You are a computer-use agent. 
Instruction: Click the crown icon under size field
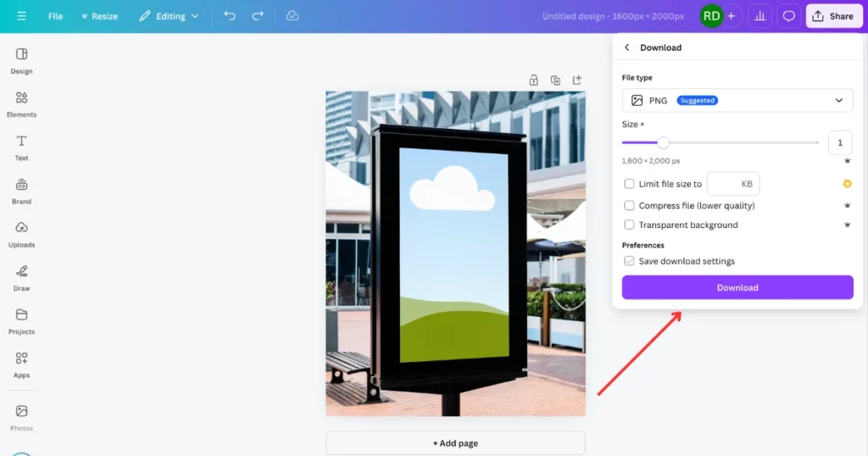pyautogui.click(x=847, y=161)
